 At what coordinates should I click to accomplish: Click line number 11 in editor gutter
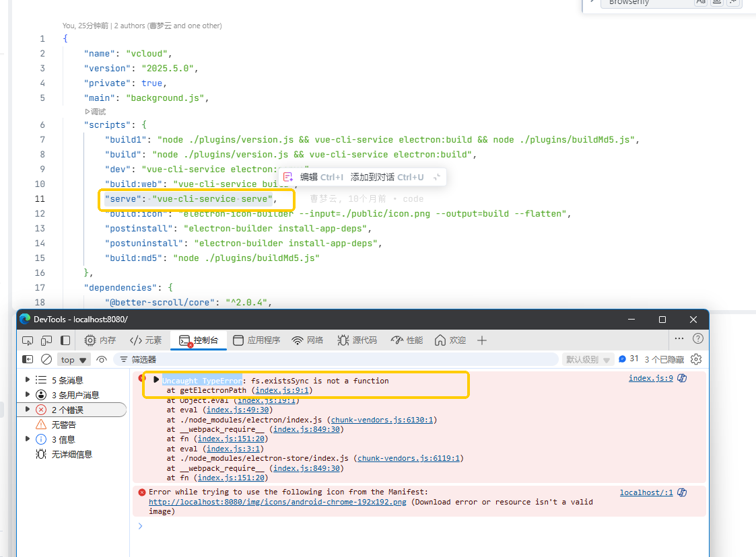pyautogui.click(x=40, y=199)
